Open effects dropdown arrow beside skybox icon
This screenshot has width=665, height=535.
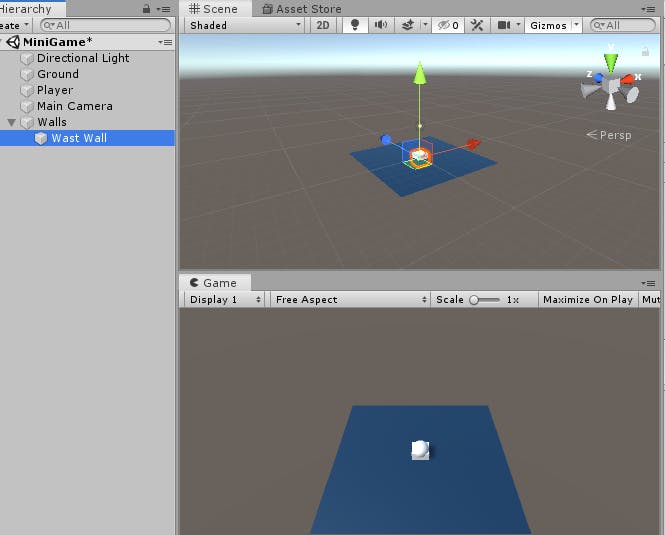click(425, 25)
